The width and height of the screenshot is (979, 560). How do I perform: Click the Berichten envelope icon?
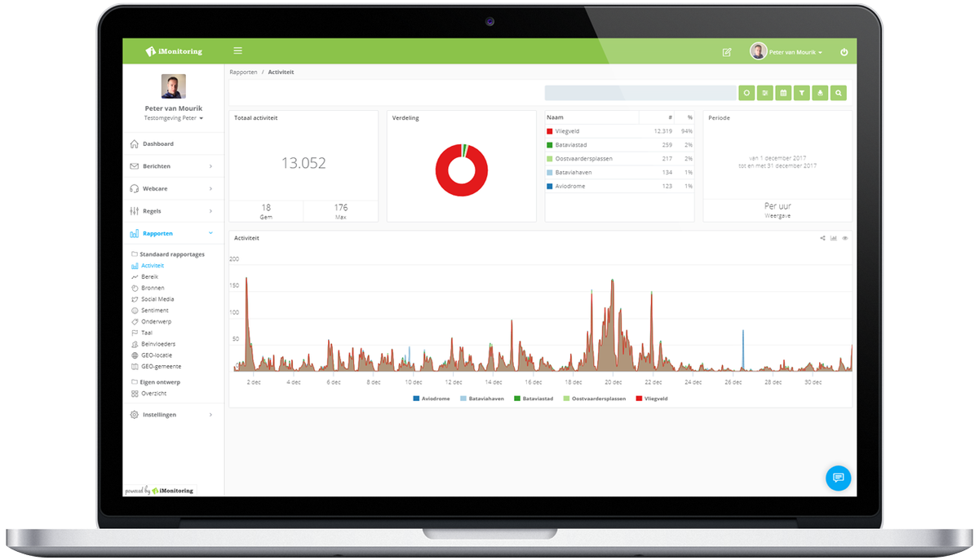pos(135,166)
